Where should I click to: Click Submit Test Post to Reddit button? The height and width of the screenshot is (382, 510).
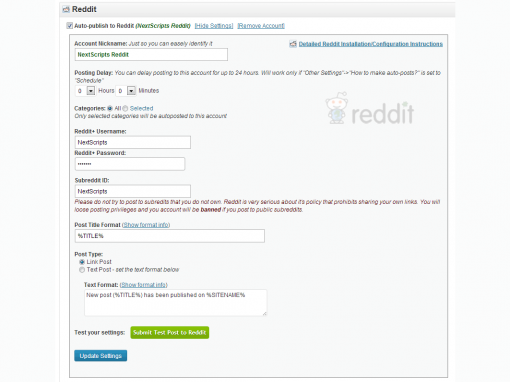170,333
